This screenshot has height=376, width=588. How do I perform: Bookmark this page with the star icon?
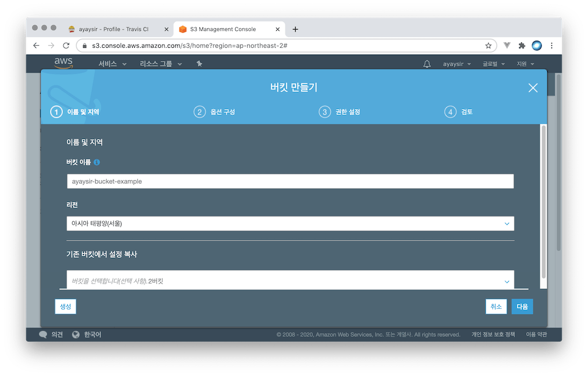(488, 46)
